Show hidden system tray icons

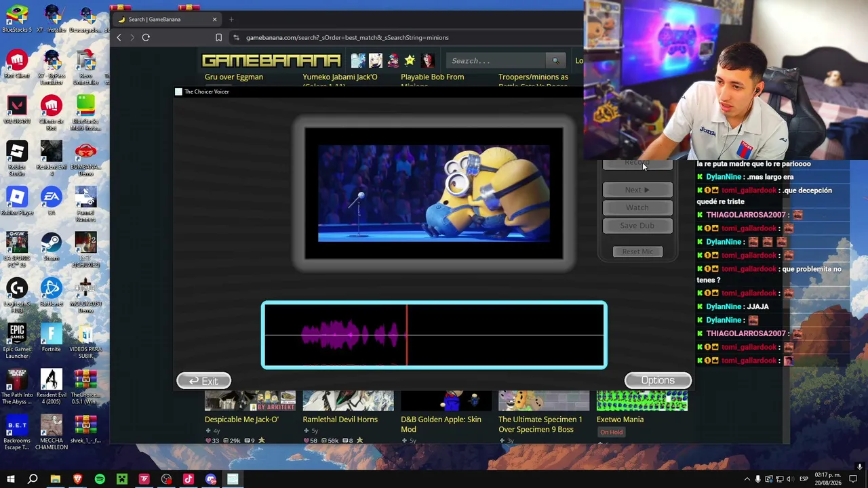coord(747,479)
